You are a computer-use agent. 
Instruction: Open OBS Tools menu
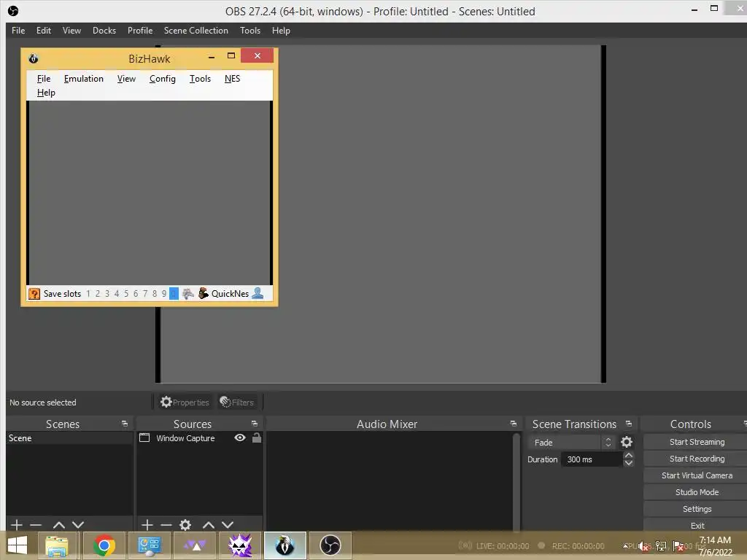(250, 31)
